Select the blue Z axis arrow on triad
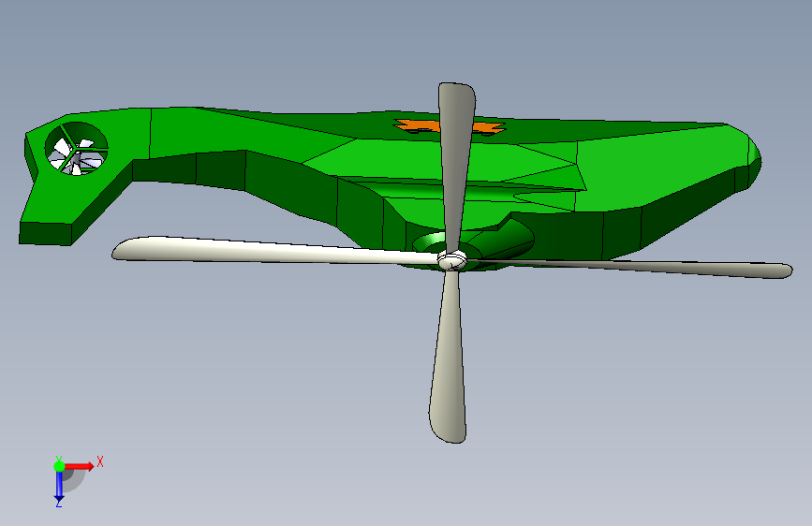 coord(59,487)
